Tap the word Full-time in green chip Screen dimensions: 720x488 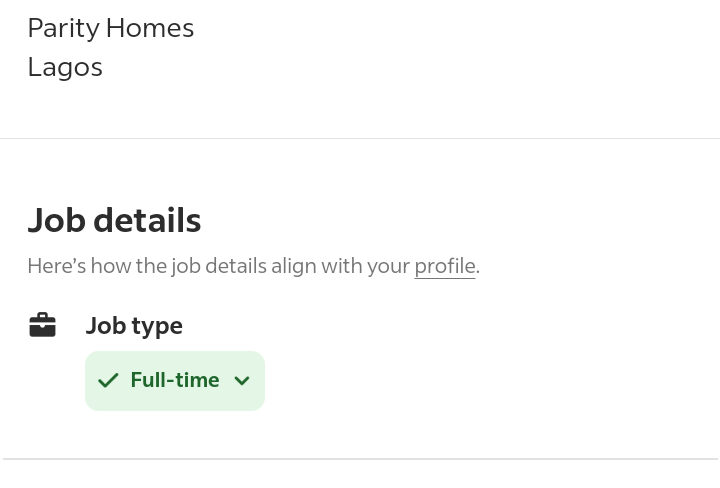coord(175,380)
